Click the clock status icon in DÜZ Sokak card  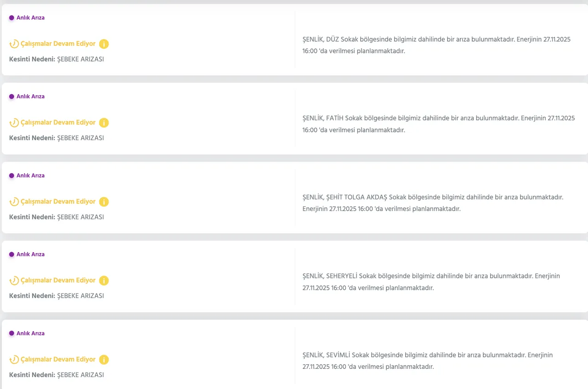click(14, 44)
